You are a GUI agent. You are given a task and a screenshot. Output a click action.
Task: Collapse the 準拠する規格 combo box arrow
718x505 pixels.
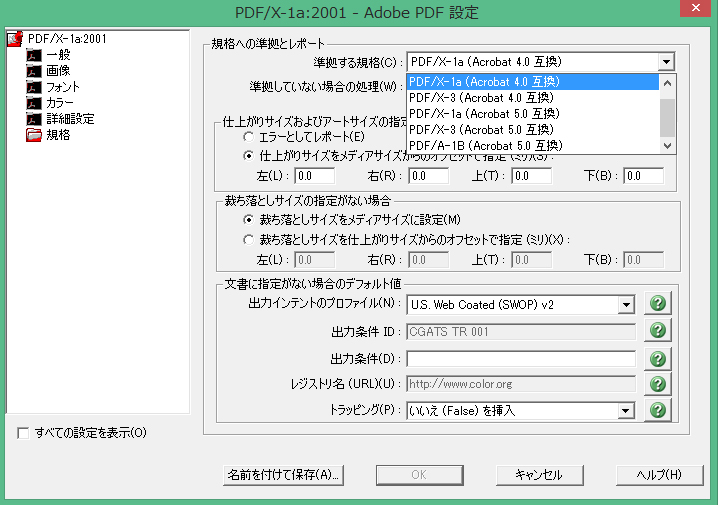[666, 61]
